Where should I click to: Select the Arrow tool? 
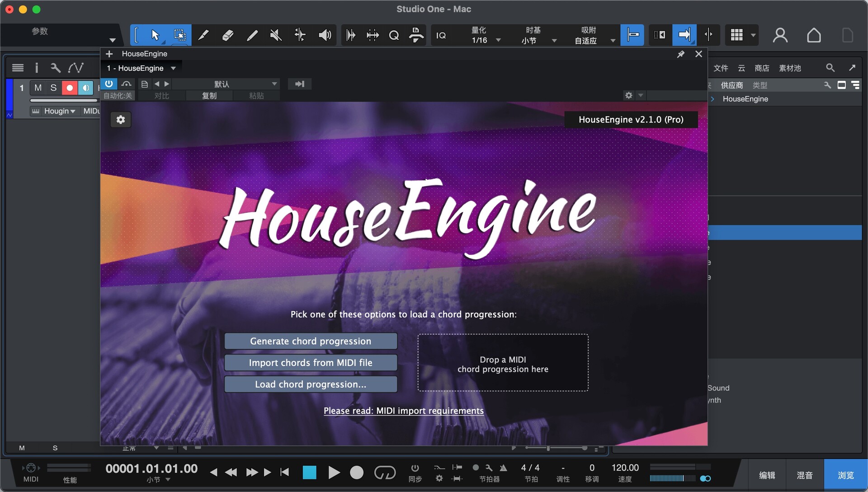(155, 35)
